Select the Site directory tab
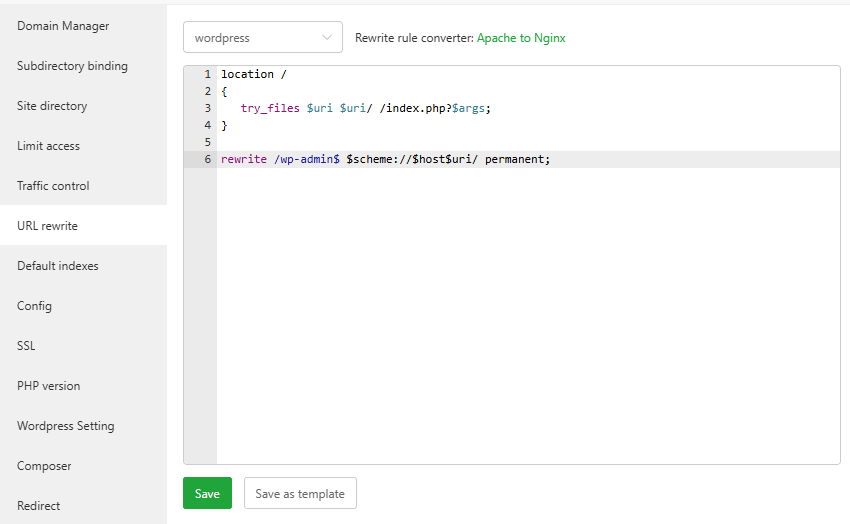This screenshot has width=850, height=524. [52, 106]
